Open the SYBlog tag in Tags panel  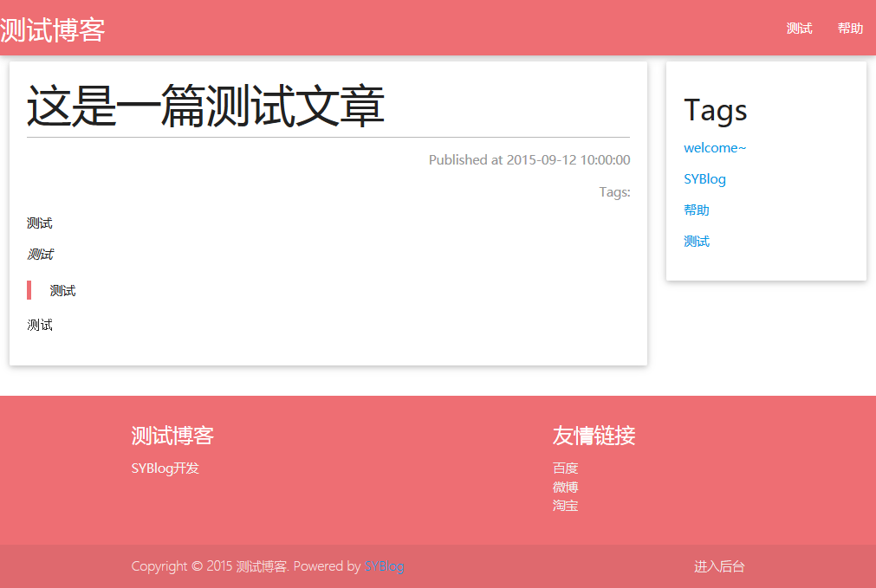[x=704, y=179]
